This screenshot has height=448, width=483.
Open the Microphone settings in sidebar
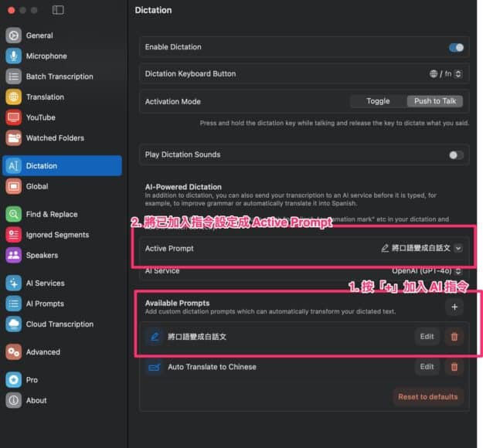tap(46, 56)
